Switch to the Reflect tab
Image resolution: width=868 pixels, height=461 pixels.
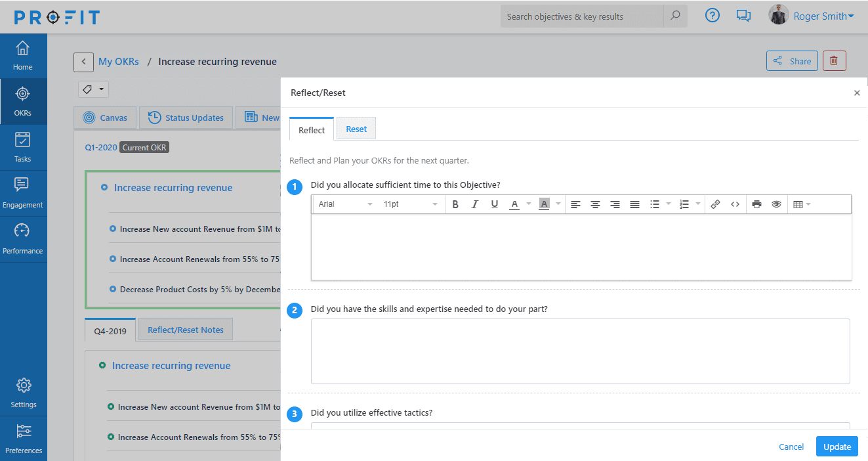[312, 129]
